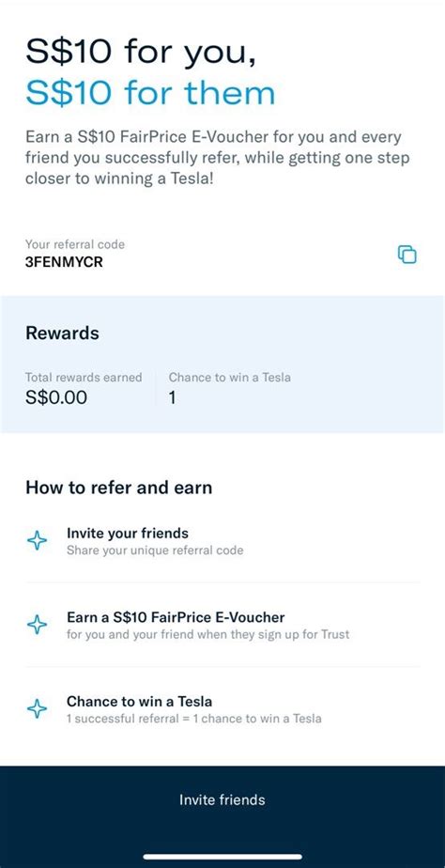Select the referral code 3FENMYCR
This screenshot has height=868, width=445.
point(64,262)
